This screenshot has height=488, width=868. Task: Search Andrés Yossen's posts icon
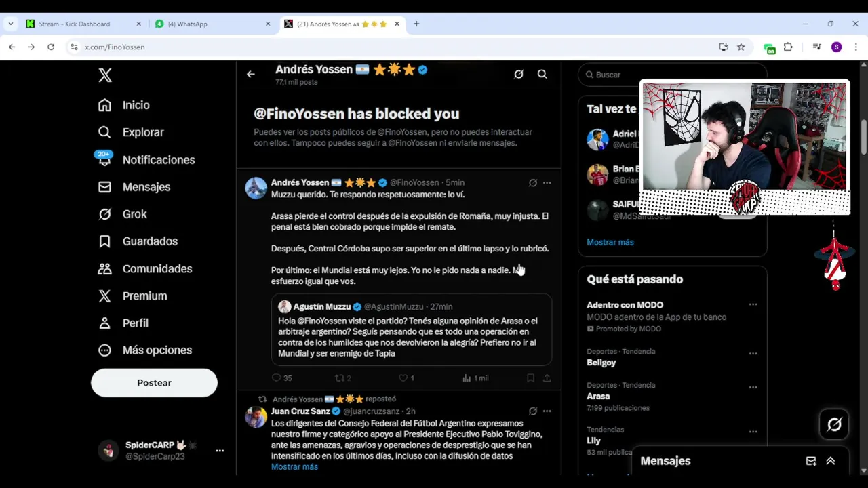(542, 74)
